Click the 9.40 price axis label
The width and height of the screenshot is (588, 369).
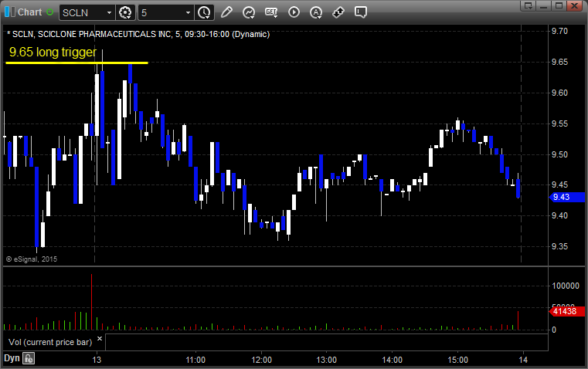coord(559,216)
